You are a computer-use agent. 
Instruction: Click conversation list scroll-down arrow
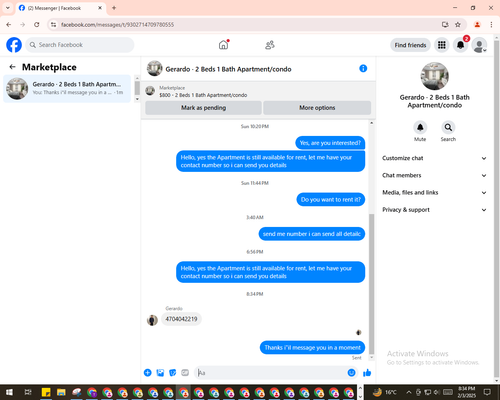point(137,99)
